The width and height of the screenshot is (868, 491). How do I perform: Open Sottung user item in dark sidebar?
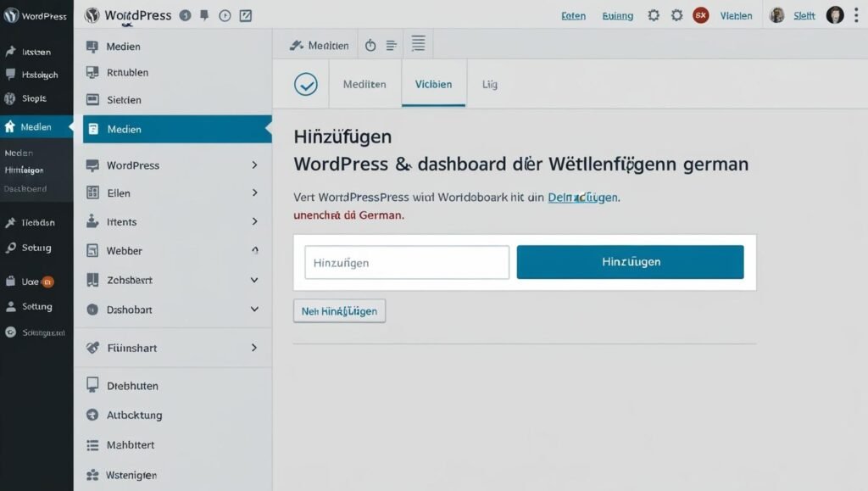coord(36,306)
